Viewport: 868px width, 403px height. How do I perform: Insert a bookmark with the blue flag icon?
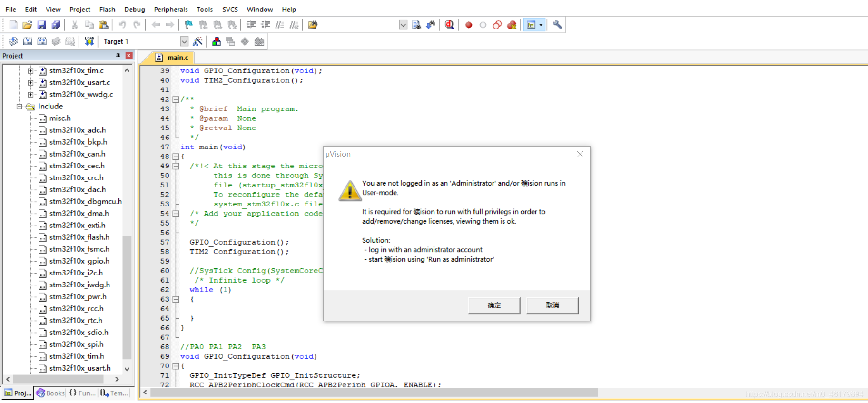pyautogui.click(x=189, y=25)
